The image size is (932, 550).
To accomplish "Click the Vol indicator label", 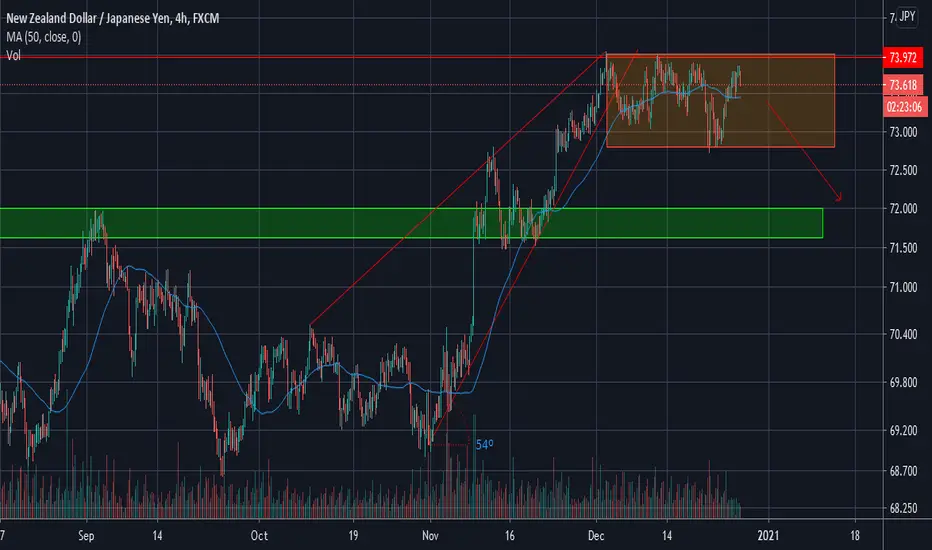I will click(x=13, y=55).
